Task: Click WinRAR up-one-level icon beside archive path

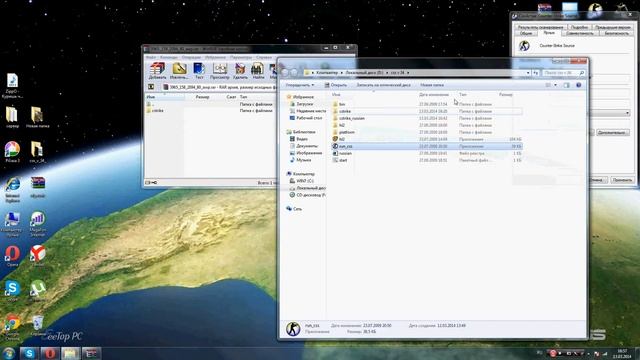Action: click(151, 87)
